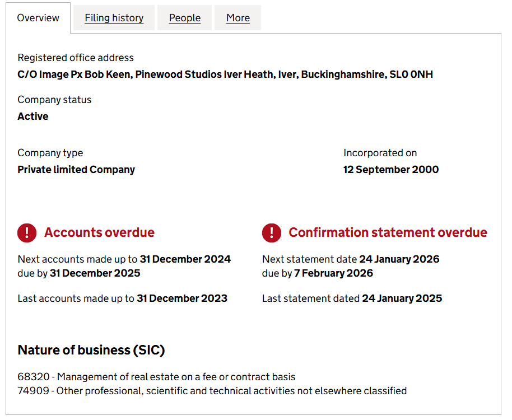
Task: Click the 'Accounts overdue' heading
Action: click(99, 232)
